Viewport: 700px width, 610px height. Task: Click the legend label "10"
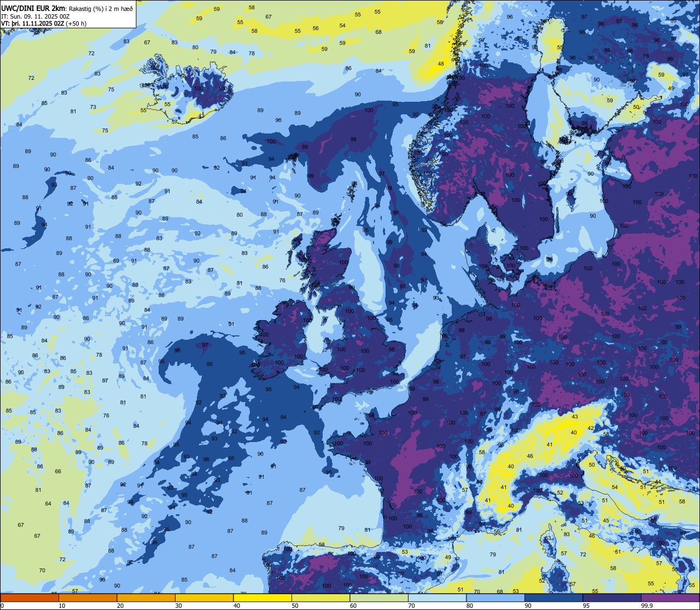(x=62, y=606)
